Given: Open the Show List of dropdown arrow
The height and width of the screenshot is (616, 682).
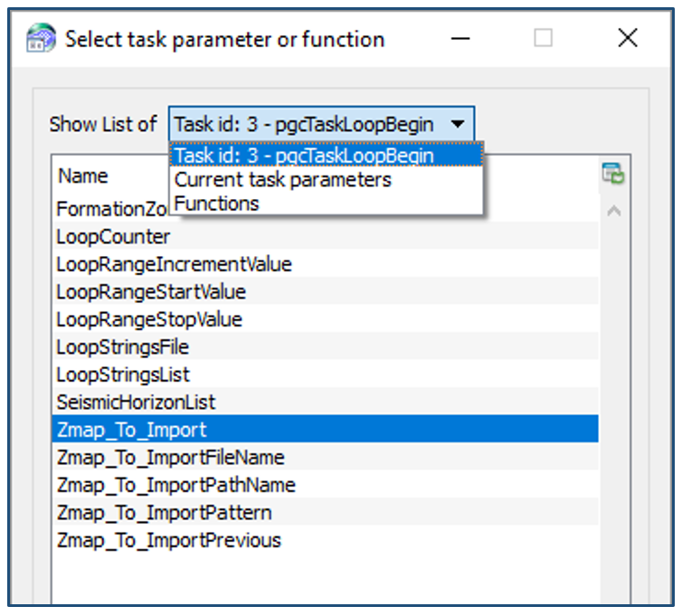Looking at the screenshot, I should (x=459, y=124).
